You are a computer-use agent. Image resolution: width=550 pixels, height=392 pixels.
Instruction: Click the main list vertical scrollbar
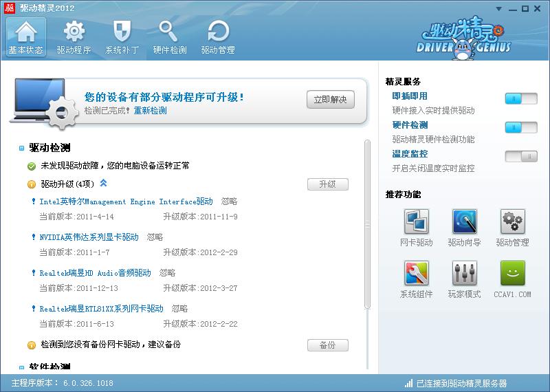click(367, 225)
